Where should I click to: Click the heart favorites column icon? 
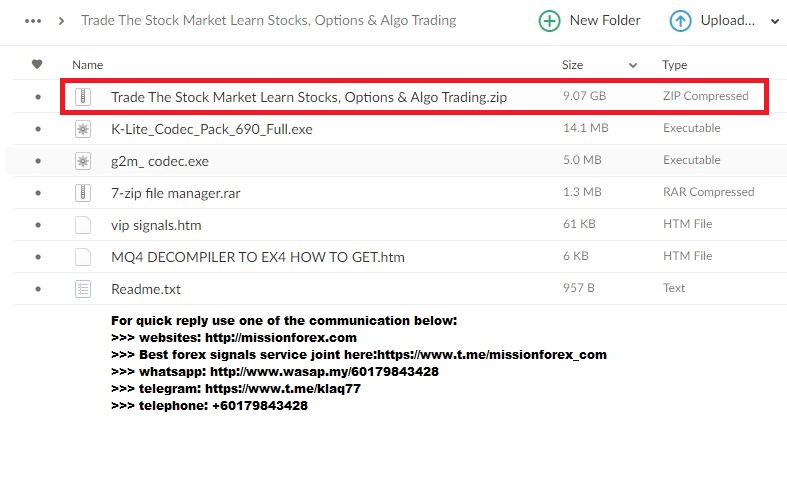[37, 64]
